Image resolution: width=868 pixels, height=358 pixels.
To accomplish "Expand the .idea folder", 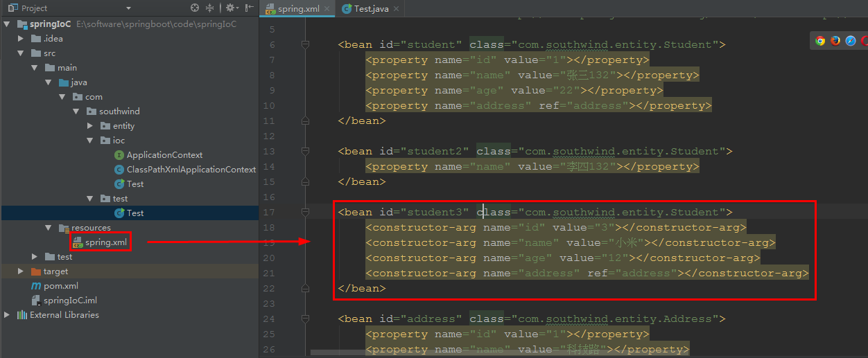I will pos(21,39).
